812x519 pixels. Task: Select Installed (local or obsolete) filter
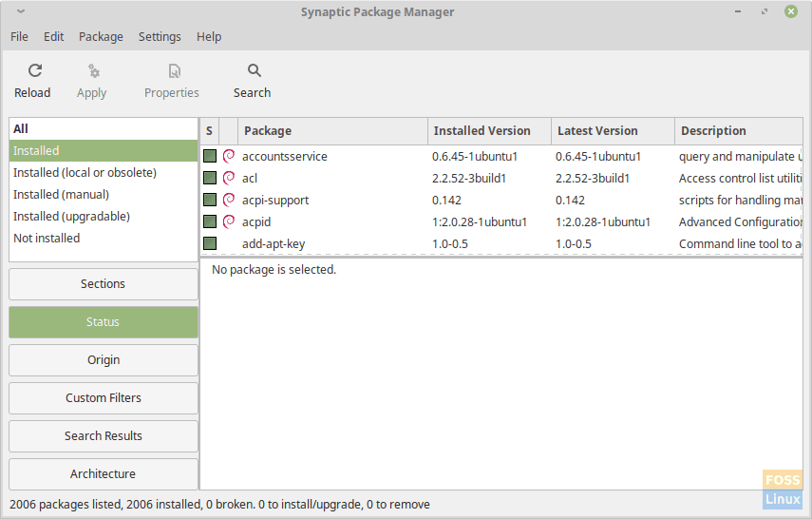pos(104,173)
